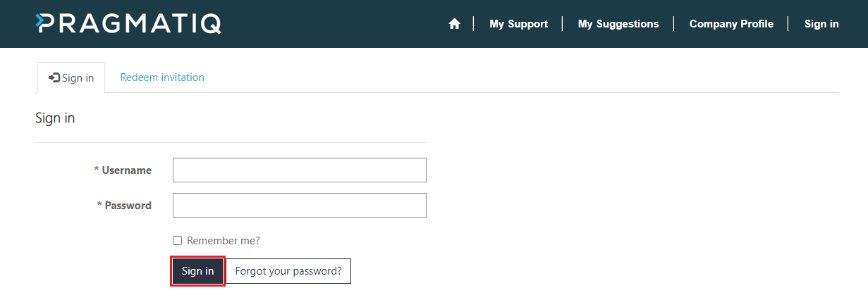Click Sign in link in the header
Screen dimensions: 868x307
point(821,24)
